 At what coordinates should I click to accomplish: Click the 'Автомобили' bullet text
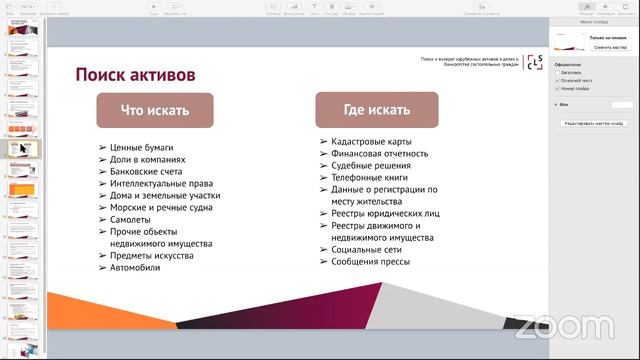tap(135, 268)
